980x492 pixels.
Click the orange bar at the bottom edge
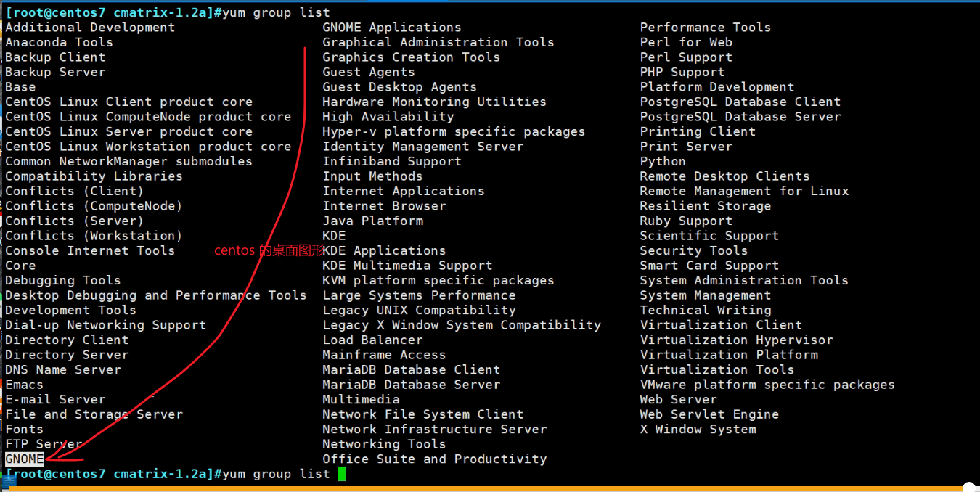pyautogui.click(x=490, y=488)
